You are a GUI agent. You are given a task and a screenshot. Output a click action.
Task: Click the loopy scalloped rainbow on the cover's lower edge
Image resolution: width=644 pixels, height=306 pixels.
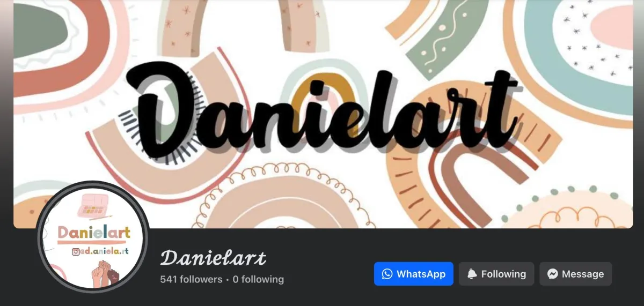coord(290,198)
